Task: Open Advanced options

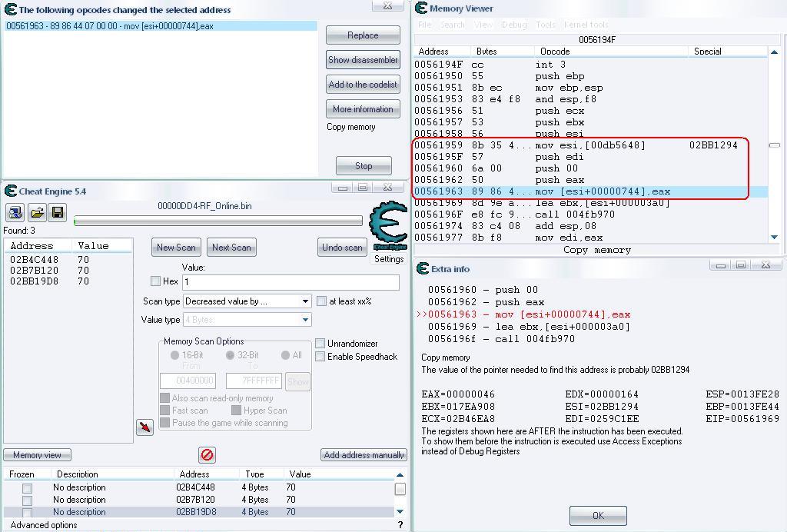Action: pyautogui.click(x=44, y=525)
